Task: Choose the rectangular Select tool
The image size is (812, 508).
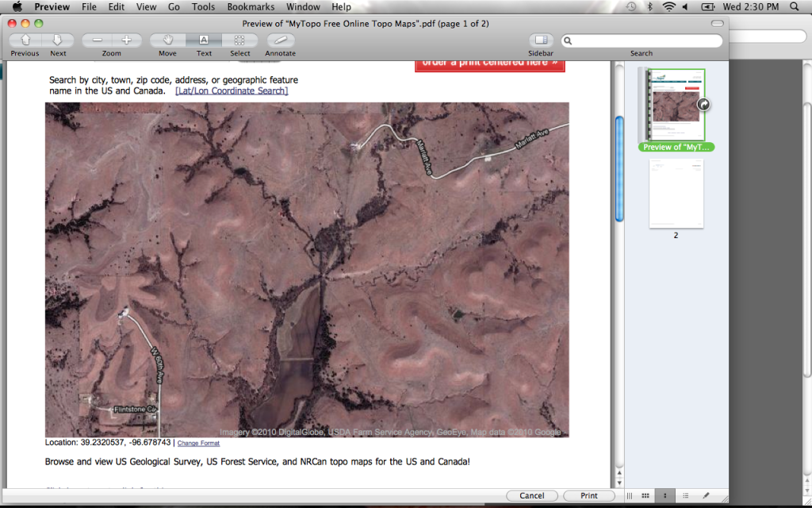Action: point(239,40)
